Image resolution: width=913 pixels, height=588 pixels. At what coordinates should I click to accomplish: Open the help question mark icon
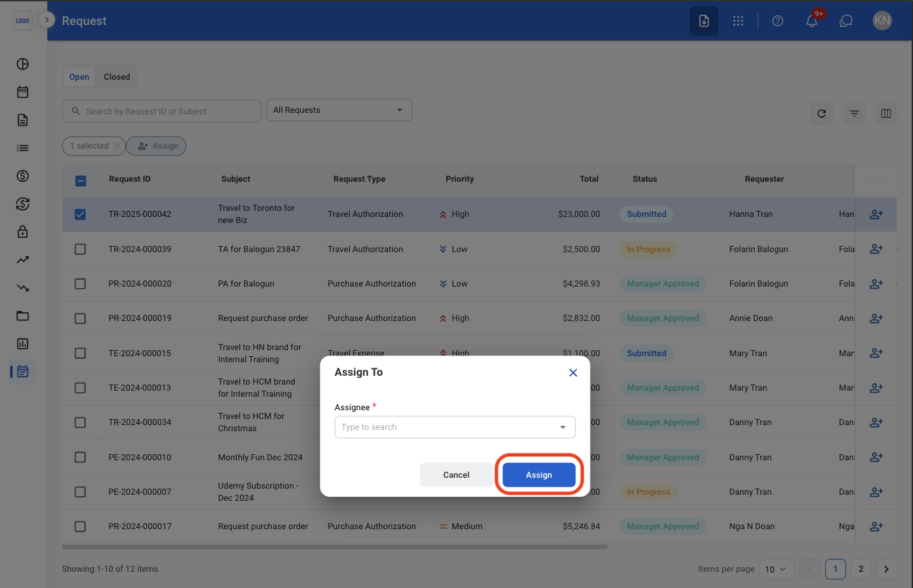click(778, 21)
